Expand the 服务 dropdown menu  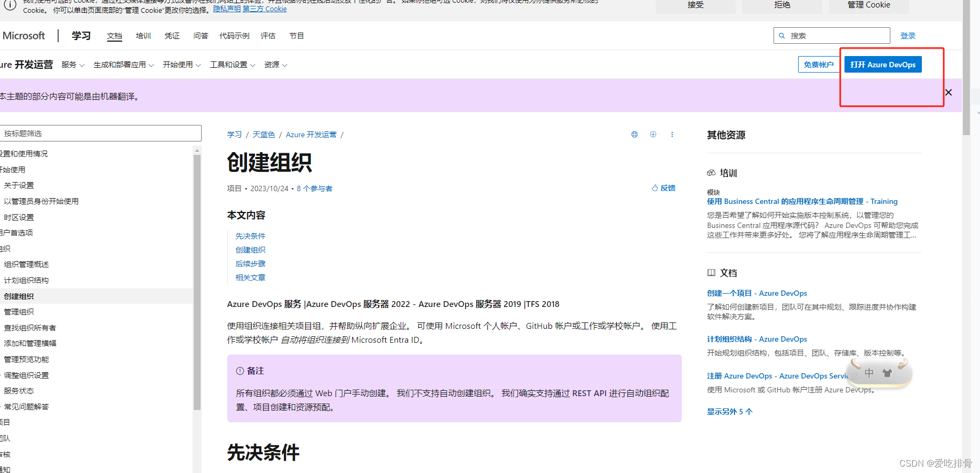73,65
